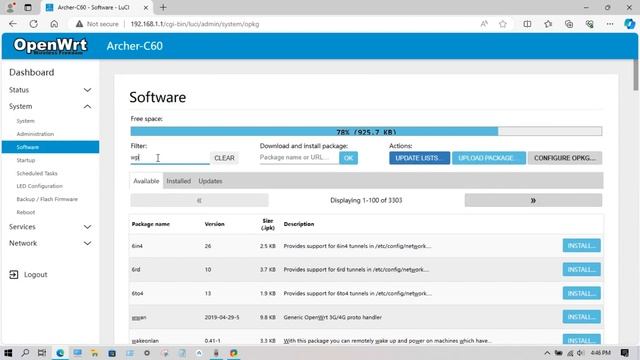Open Scheduled Tasks page
Viewport: 640px width, 360px height.
[37, 173]
